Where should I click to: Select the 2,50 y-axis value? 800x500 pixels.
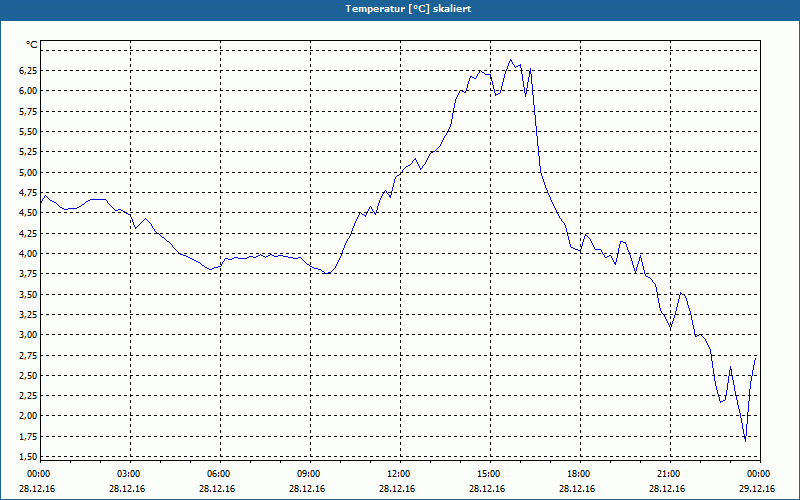point(28,376)
